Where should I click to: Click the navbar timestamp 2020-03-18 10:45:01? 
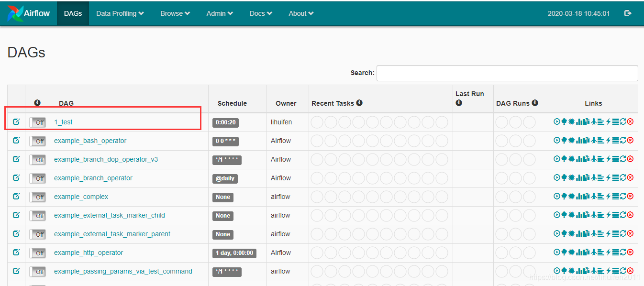pos(578,13)
